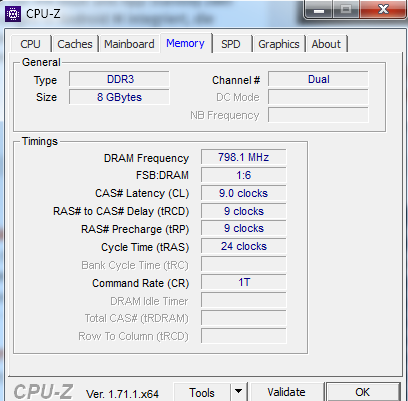
Task: Click the FSB:DRAM label
Action: 162,175
